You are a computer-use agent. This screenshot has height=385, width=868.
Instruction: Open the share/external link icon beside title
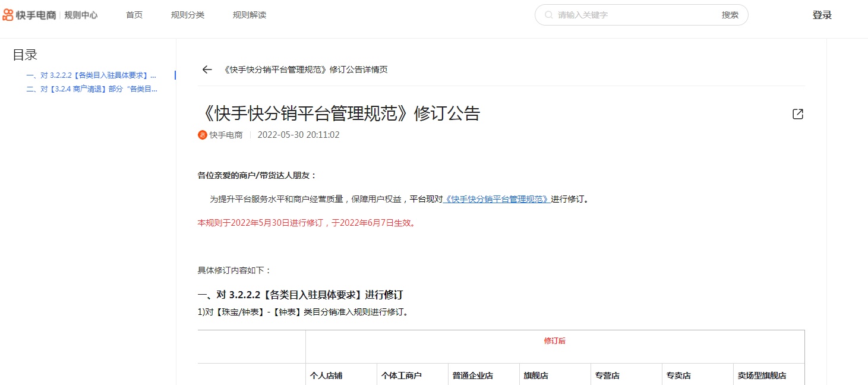(798, 114)
